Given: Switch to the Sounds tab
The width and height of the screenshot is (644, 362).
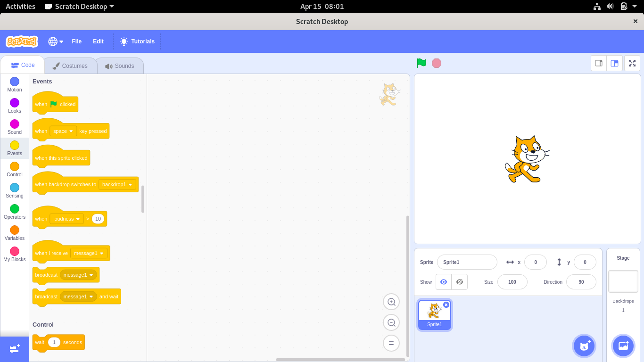Looking at the screenshot, I should 120,66.
